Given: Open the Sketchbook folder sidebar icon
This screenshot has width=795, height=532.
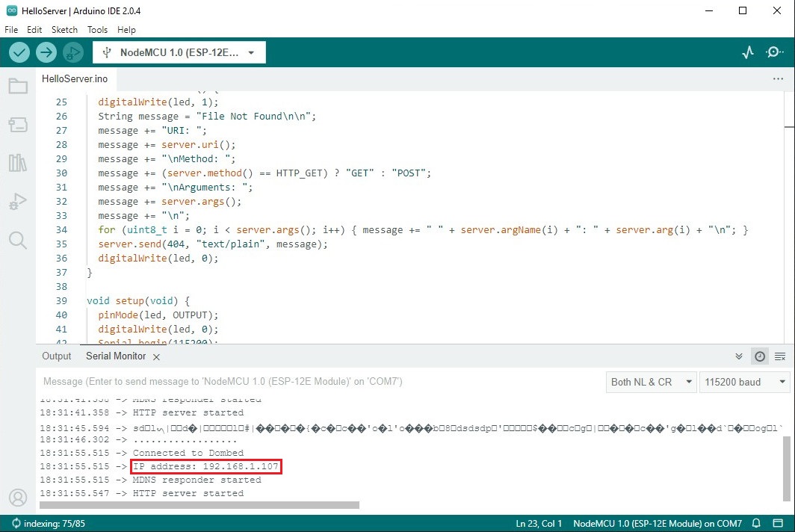Looking at the screenshot, I should click(18, 86).
